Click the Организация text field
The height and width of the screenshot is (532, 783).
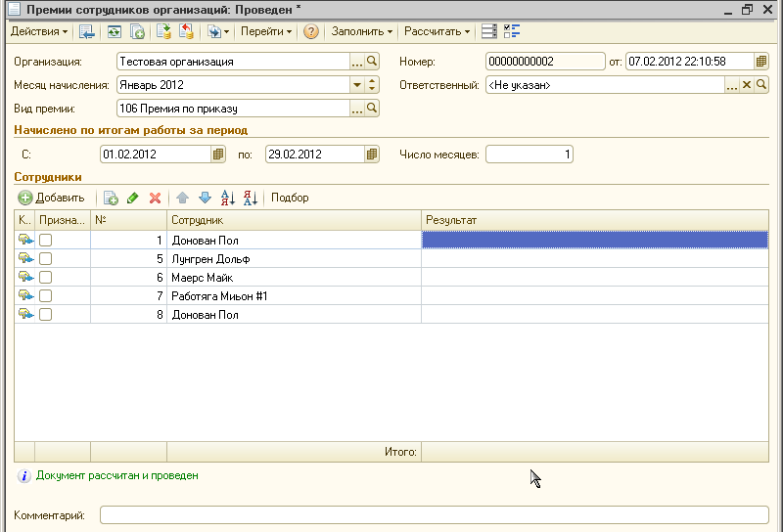click(x=233, y=62)
